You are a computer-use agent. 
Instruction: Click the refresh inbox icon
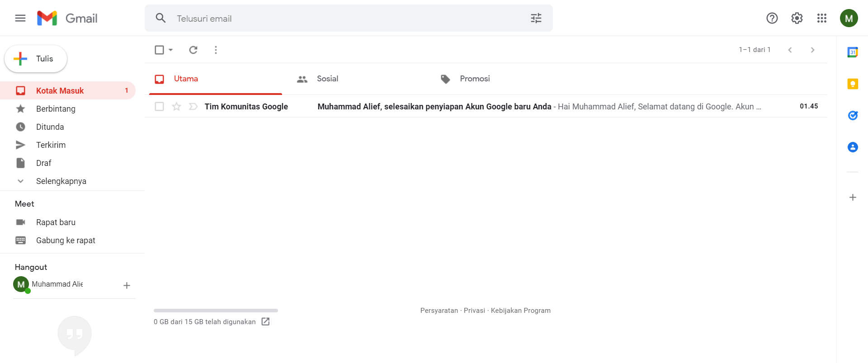[193, 50]
